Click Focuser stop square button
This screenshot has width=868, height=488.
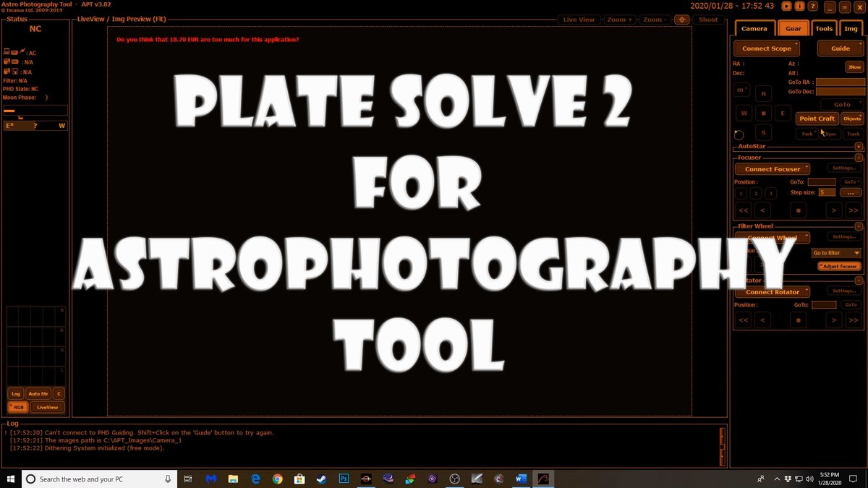pos(798,210)
